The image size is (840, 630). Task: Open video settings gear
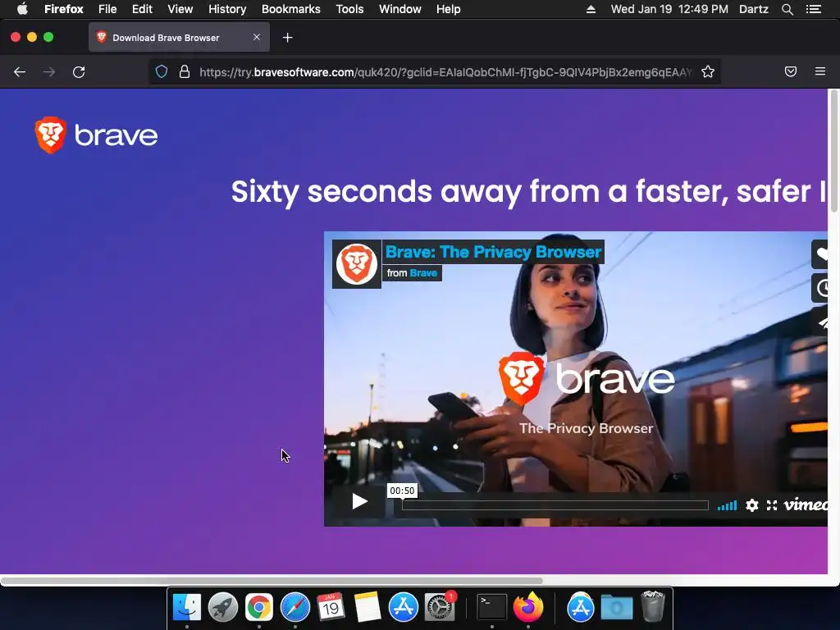click(752, 505)
